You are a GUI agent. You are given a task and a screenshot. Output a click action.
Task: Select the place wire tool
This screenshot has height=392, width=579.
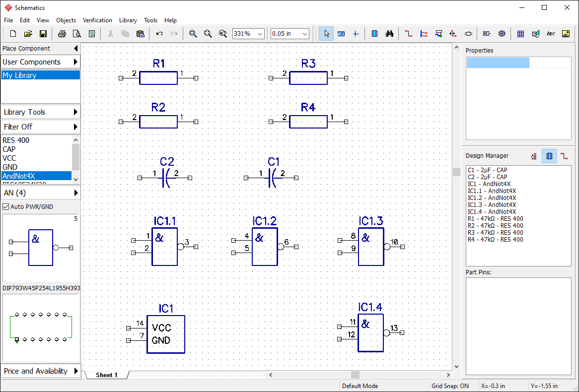tap(408, 34)
